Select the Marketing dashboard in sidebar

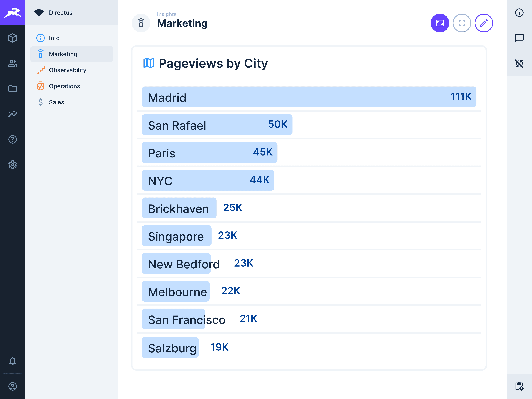point(72,54)
